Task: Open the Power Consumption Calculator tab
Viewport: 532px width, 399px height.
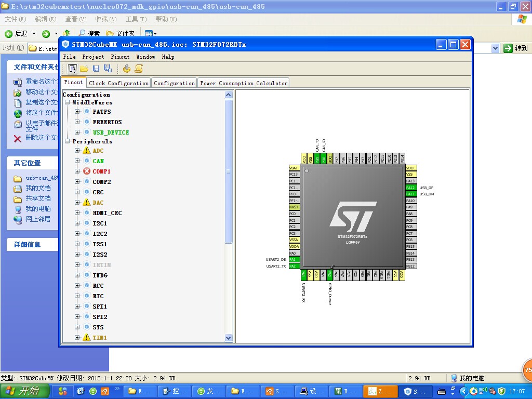Action: pos(244,83)
